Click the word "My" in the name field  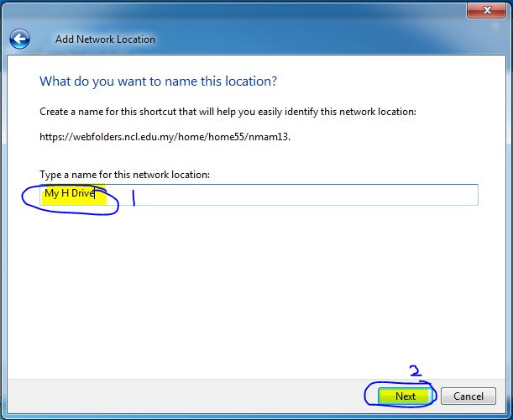[51, 194]
